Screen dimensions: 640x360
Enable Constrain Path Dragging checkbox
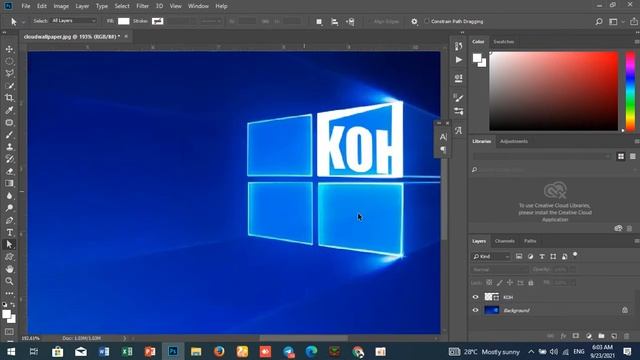(427, 21)
